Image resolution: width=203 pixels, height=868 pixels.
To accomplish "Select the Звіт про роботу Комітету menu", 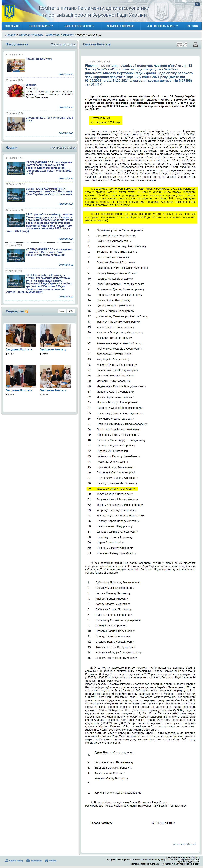I will 162,26.
